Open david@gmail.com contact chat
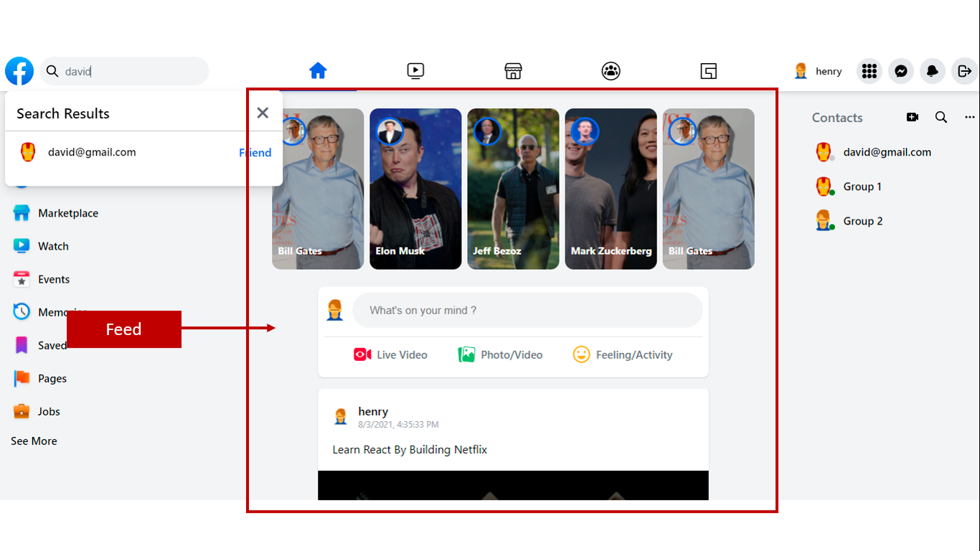The width and height of the screenshot is (980, 551). tap(887, 152)
